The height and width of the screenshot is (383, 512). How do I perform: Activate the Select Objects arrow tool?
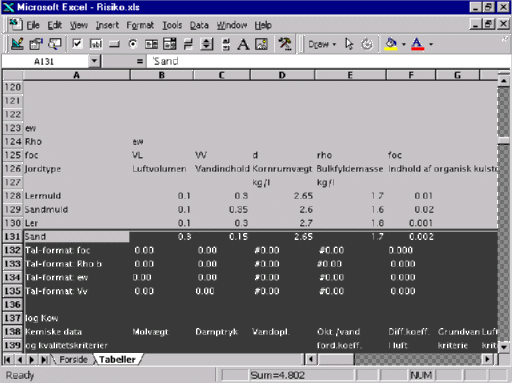[x=349, y=44]
